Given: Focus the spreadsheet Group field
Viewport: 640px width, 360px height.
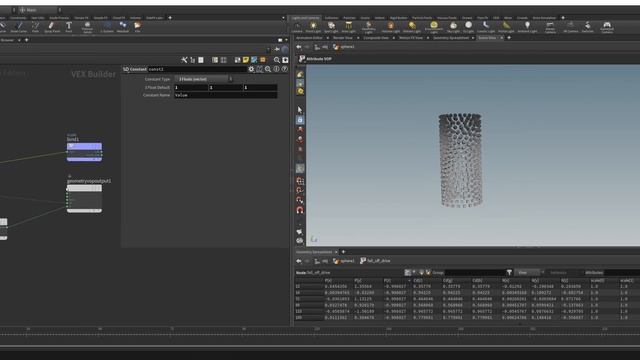Looking at the screenshot, I should (x=475, y=272).
